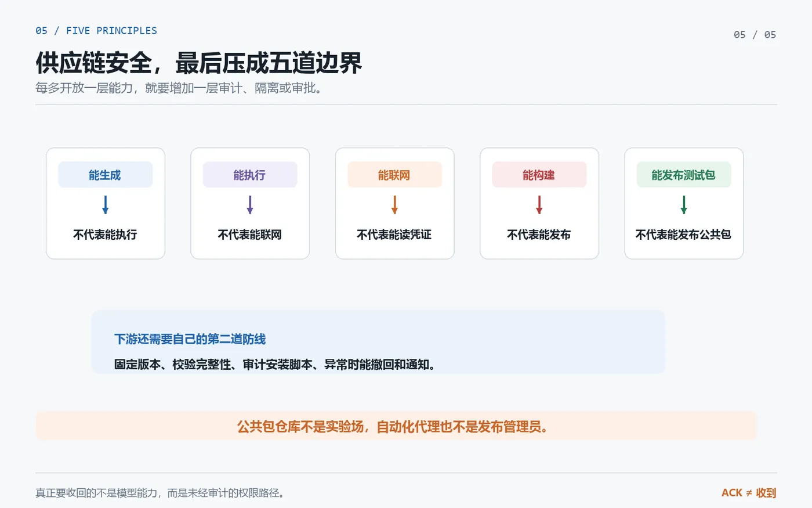Click the text "不代表能发布公共包"

point(684,235)
